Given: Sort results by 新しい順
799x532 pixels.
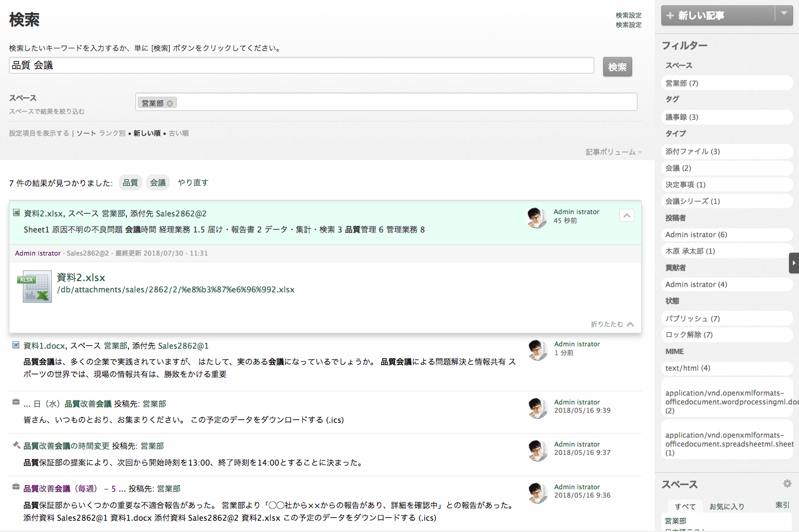Looking at the screenshot, I should (x=147, y=133).
